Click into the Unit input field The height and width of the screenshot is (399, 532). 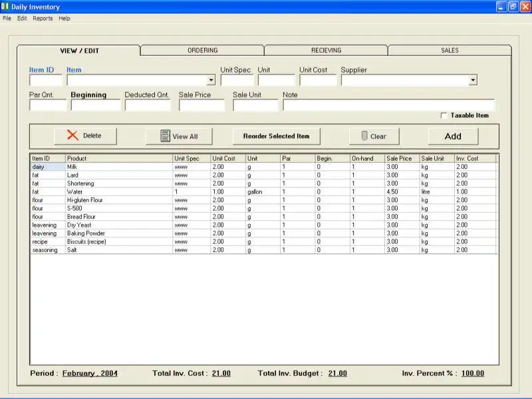pyautogui.click(x=276, y=80)
